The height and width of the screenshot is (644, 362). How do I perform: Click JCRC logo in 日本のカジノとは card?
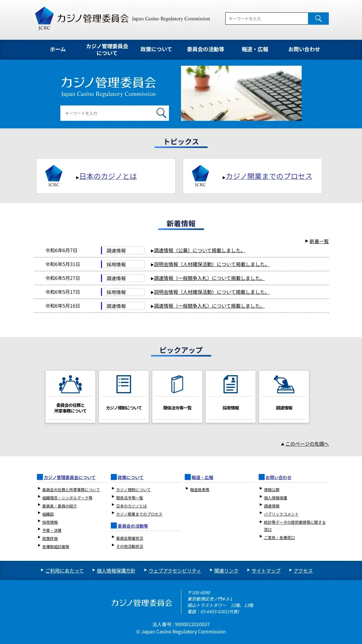(54, 176)
